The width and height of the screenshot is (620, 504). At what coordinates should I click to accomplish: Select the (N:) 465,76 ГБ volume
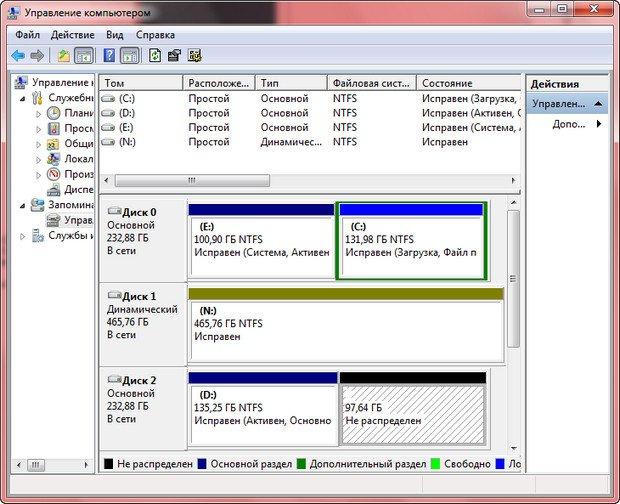click(x=346, y=325)
